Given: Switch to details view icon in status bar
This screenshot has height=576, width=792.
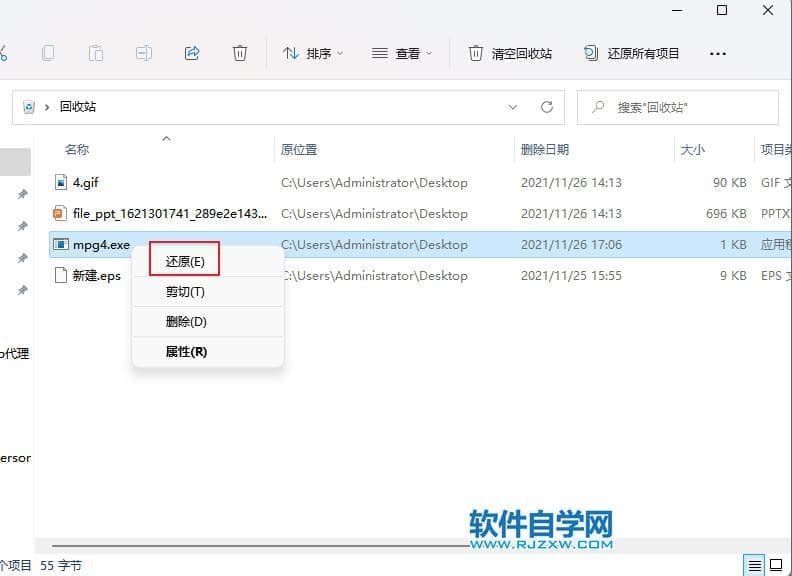Looking at the screenshot, I should (755, 565).
